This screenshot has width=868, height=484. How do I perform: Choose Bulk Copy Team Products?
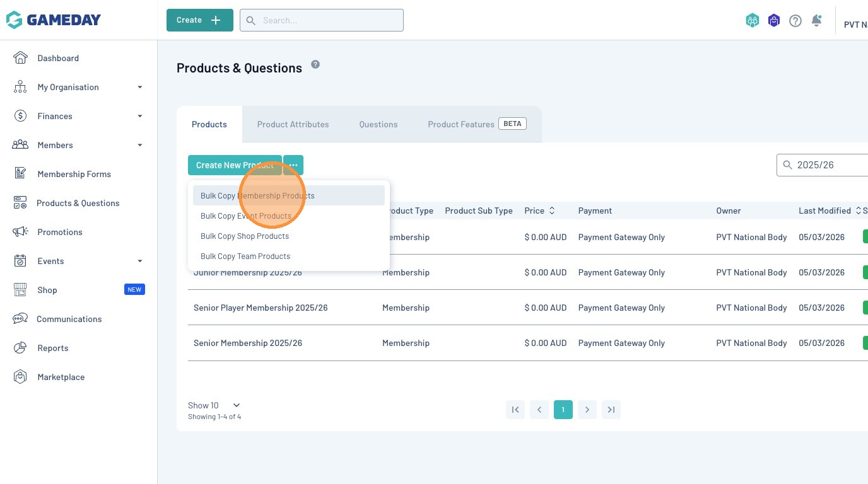click(289, 256)
